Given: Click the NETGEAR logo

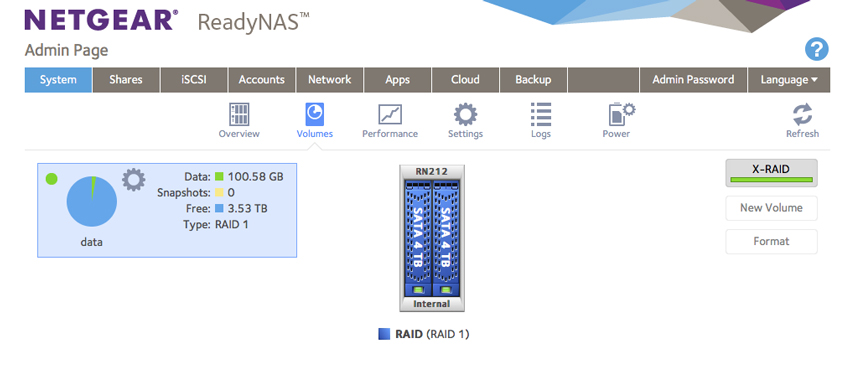Looking at the screenshot, I should pos(101,20).
